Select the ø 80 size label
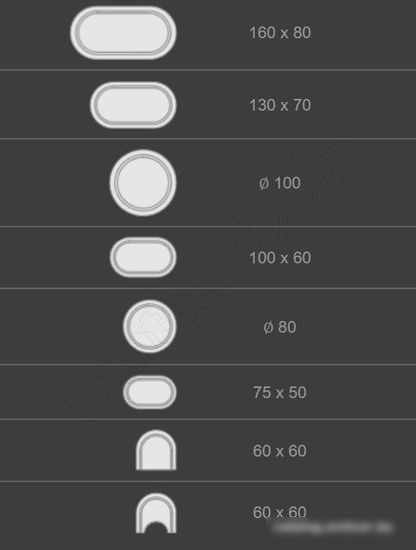The image size is (416, 550). [x=280, y=327]
